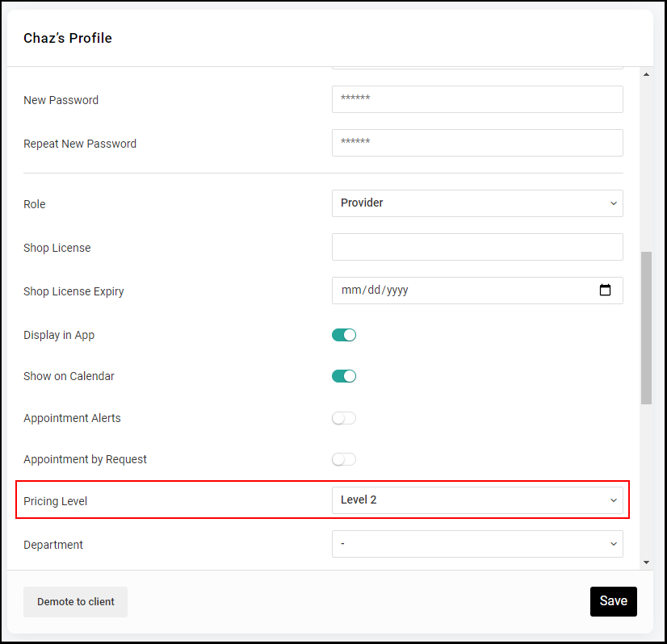Click the Save button
667x644 pixels.
(x=613, y=601)
